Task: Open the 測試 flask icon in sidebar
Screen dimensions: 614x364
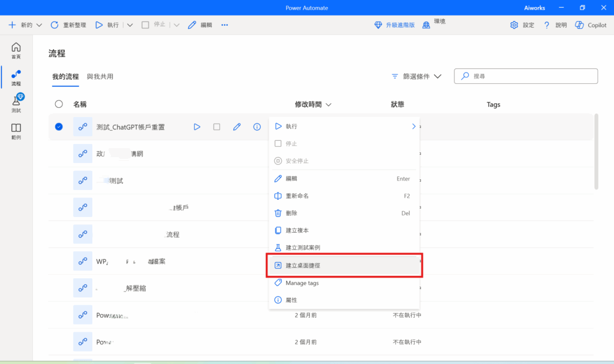Action: (x=16, y=103)
